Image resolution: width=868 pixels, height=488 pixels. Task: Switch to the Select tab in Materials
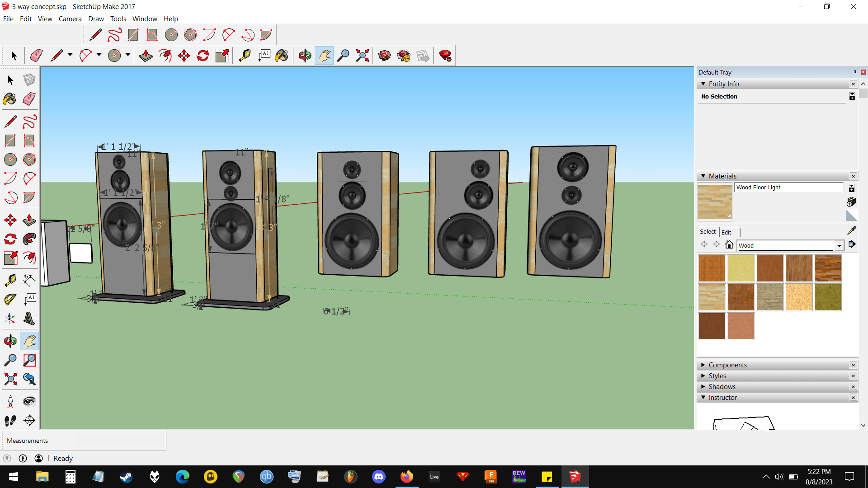(x=708, y=232)
